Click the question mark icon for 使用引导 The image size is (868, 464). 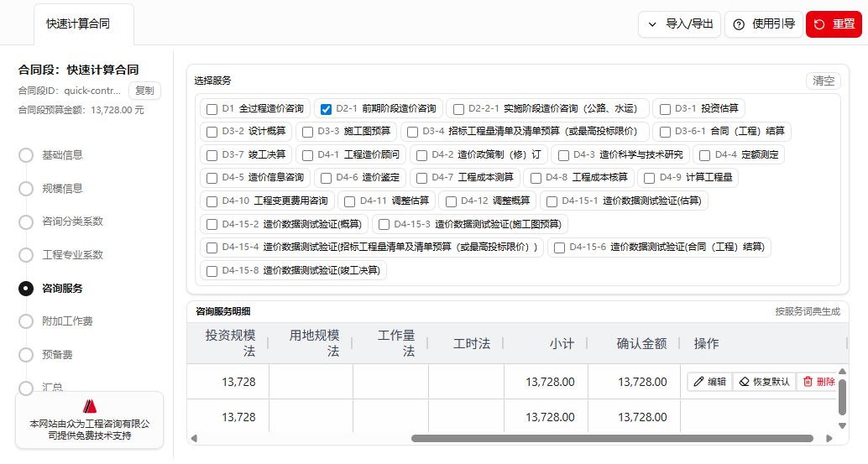click(x=739, y=24)
